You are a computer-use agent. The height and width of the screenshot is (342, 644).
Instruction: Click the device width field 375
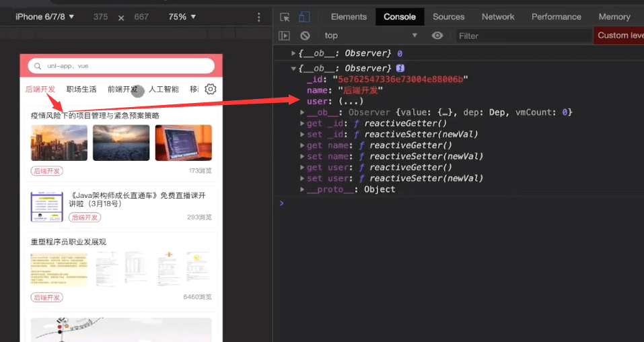click(x=101, y=17)
